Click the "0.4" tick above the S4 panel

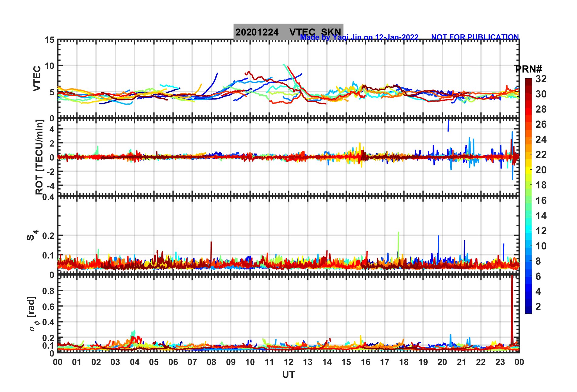pyautogui.click(x=48, y=197)
